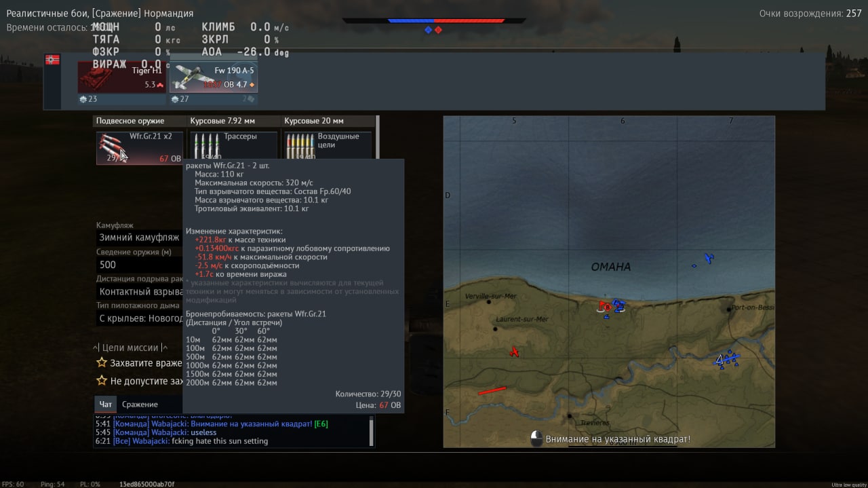Click the weapon presets panel scrollbar
Screen dimensions: 868x488
[377, 138]
